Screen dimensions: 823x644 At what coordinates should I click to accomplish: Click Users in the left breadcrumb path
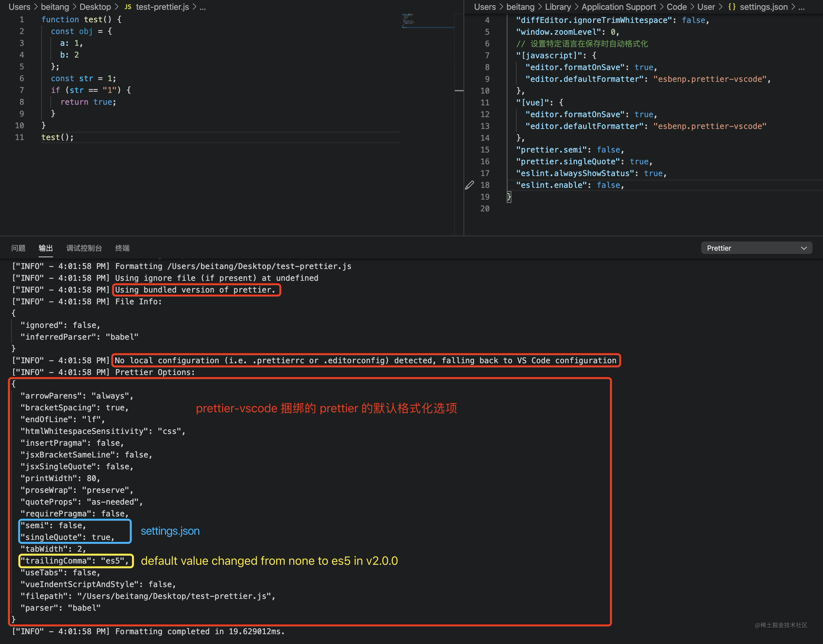(x=19, y=7)
